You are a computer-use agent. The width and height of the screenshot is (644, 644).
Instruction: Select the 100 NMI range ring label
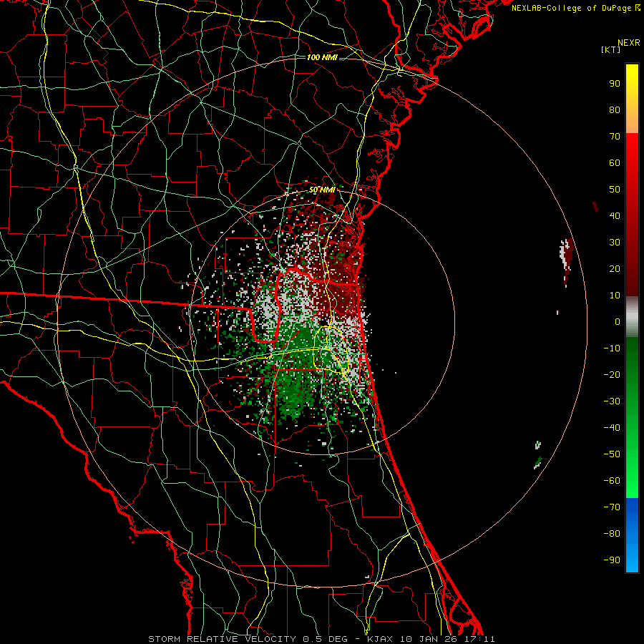click(x=322, y=57)
